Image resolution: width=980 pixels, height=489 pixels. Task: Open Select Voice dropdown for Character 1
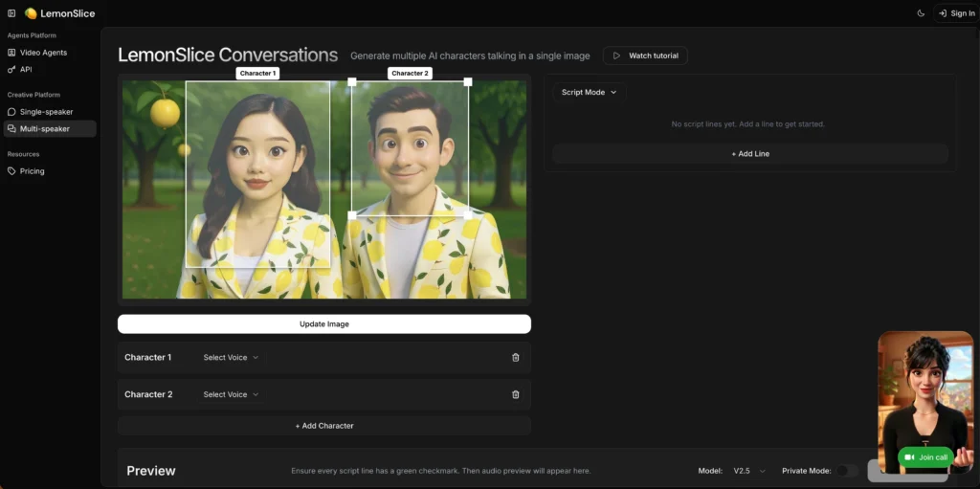(231, 358)
